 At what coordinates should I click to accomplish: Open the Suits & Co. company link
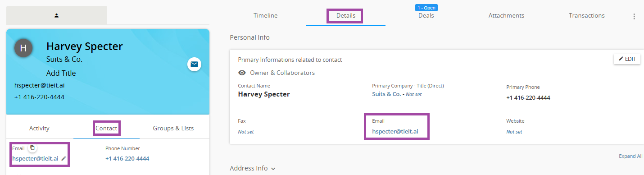(x=386, y=94)
